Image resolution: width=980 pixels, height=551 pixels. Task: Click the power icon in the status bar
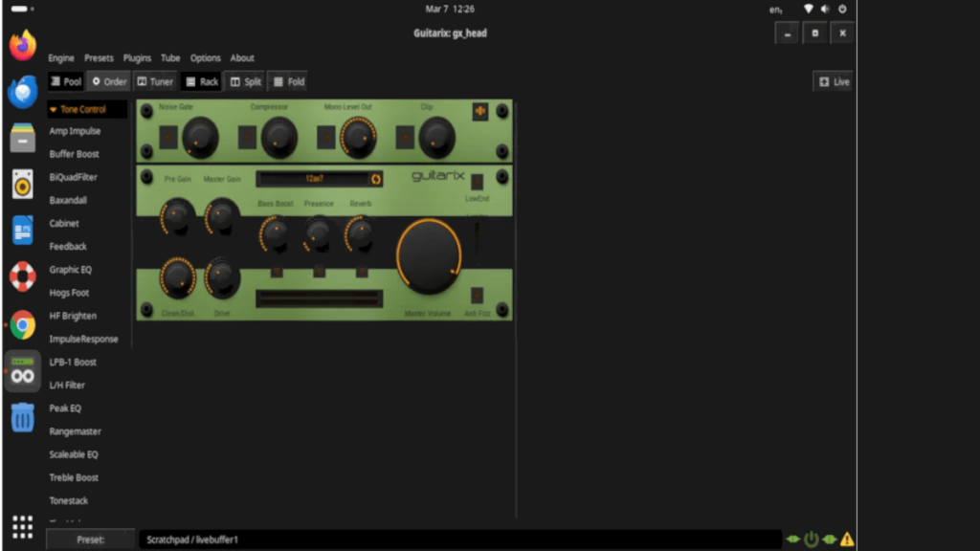(810, 539)
